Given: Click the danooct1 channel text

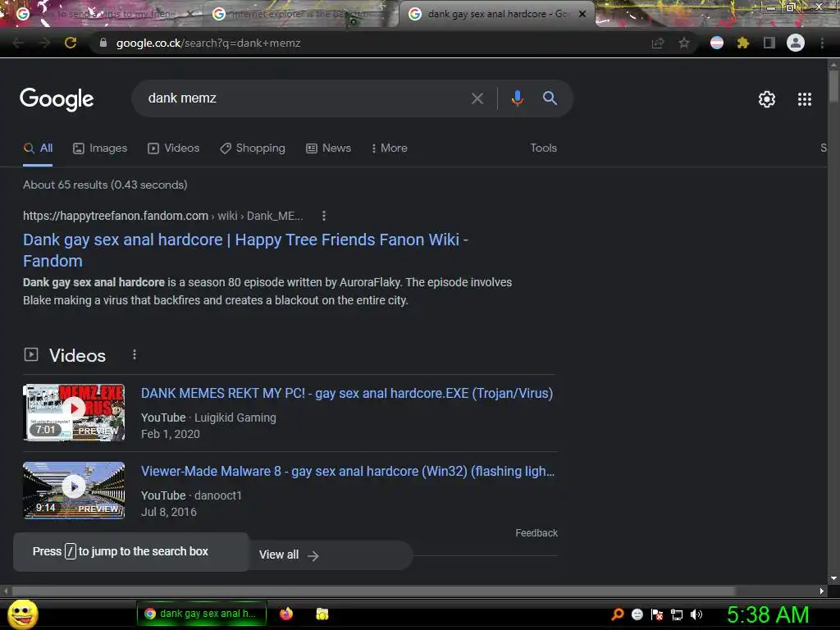Looking at the screenshot, I should point(218,495).
